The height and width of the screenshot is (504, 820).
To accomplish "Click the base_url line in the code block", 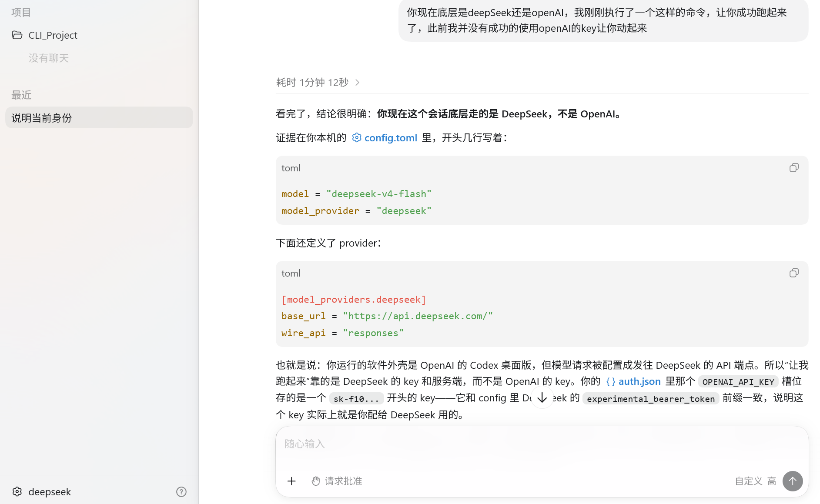I will point(387,316).
